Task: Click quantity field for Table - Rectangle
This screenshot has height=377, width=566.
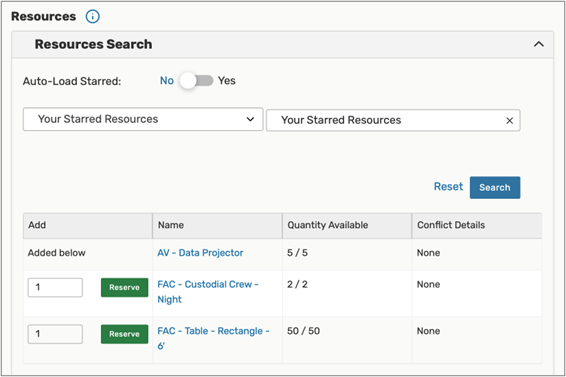Action: click(x=55, y=334)
